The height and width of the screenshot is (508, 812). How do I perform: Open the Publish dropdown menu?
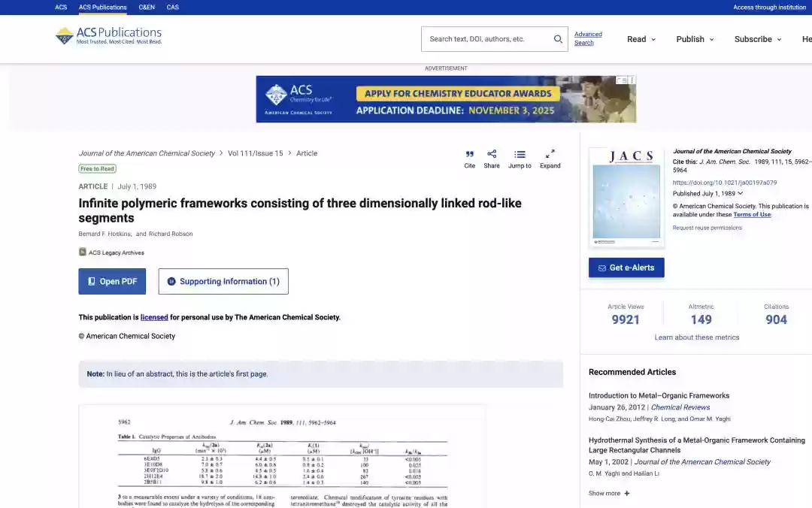(695, 39)
